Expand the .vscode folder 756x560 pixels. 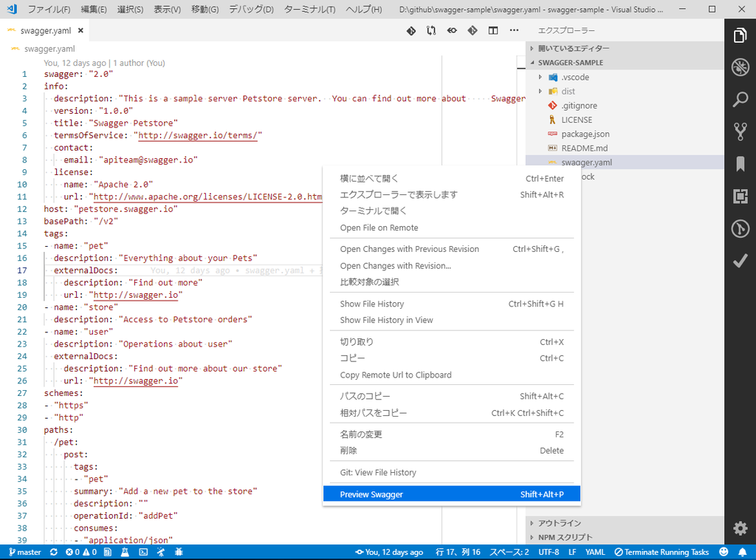point(625,77)
